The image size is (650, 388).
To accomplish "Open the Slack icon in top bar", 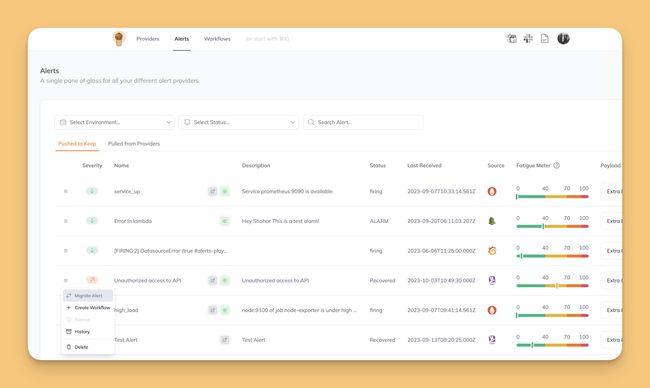I will 528,39.
